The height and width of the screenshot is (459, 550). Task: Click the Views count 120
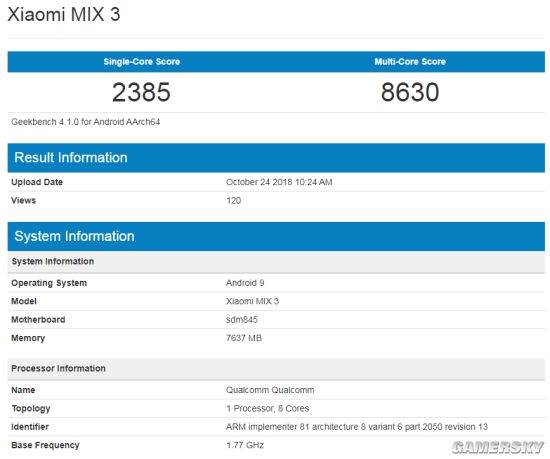point(234,201)
